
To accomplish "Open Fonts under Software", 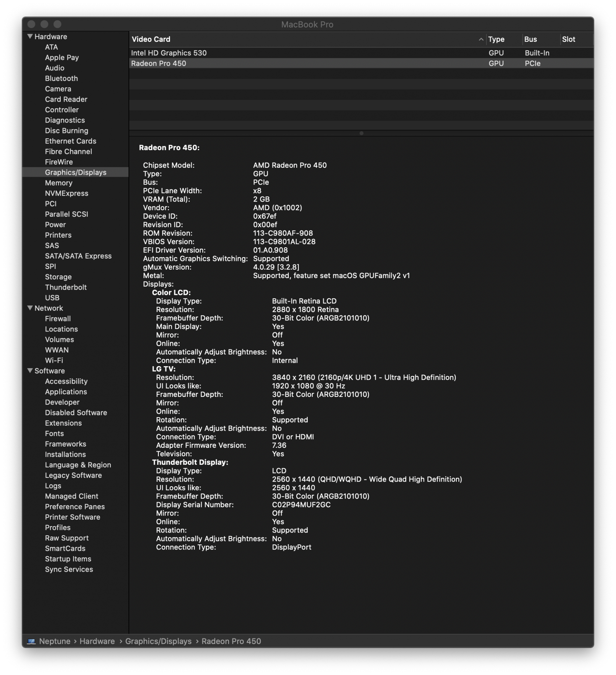I will coord(54,434).
